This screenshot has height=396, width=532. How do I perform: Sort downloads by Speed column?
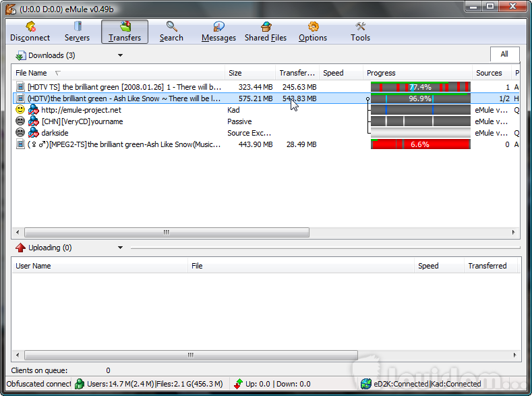click(341, 73)
